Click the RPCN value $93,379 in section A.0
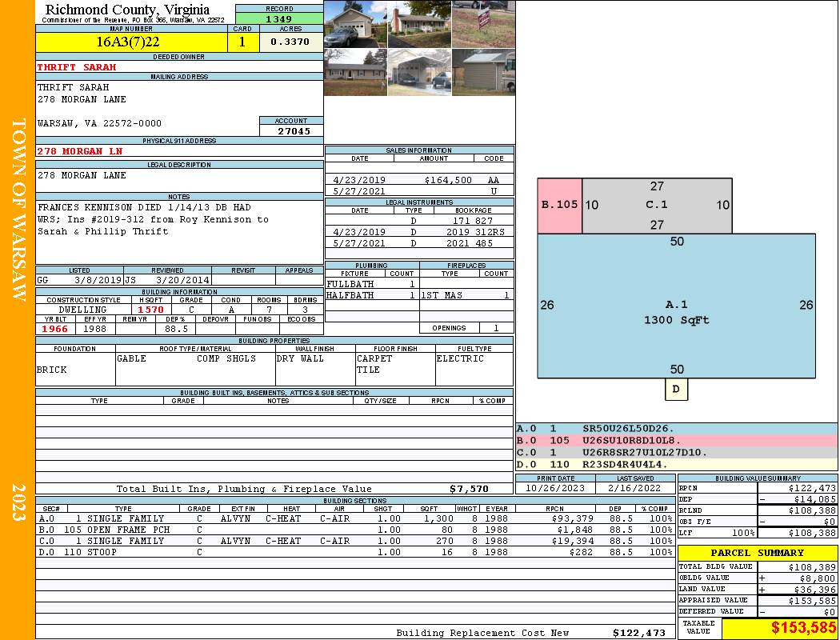 click(572, 518)
